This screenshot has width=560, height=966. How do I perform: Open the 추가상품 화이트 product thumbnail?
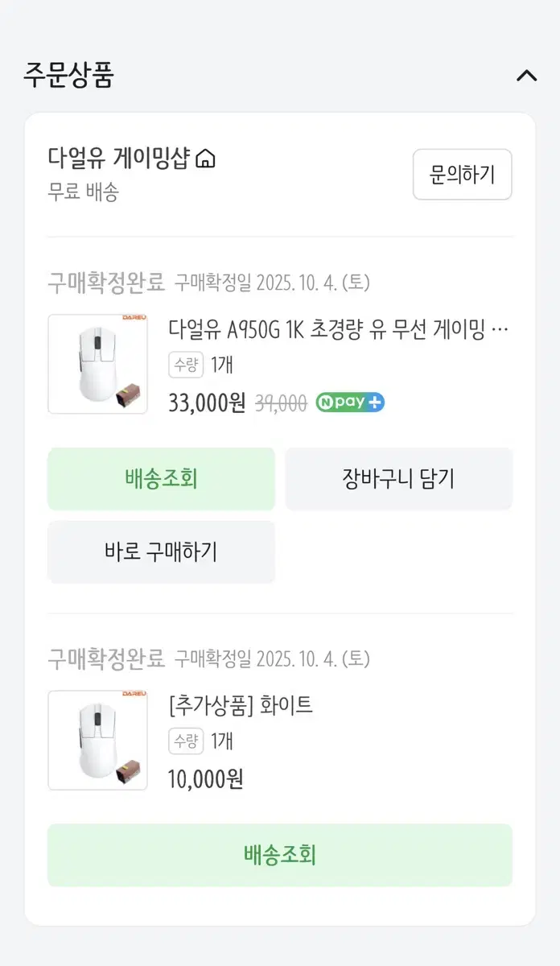97,740
